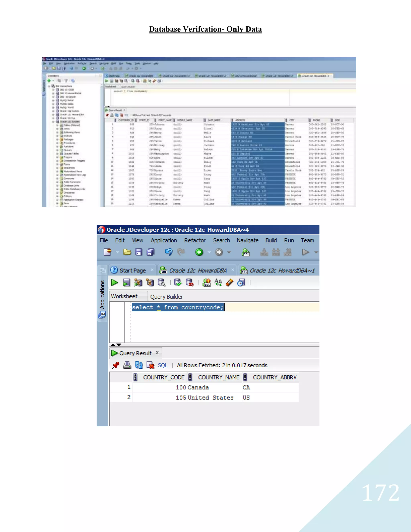Close the Query Result tab
The width and height of the screenshot is (411, 532).
point(157,353)
